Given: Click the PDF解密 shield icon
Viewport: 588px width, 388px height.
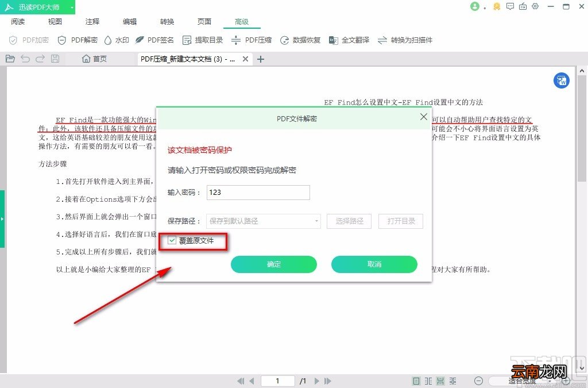Looking at the screenshot, I should [62, 40].
